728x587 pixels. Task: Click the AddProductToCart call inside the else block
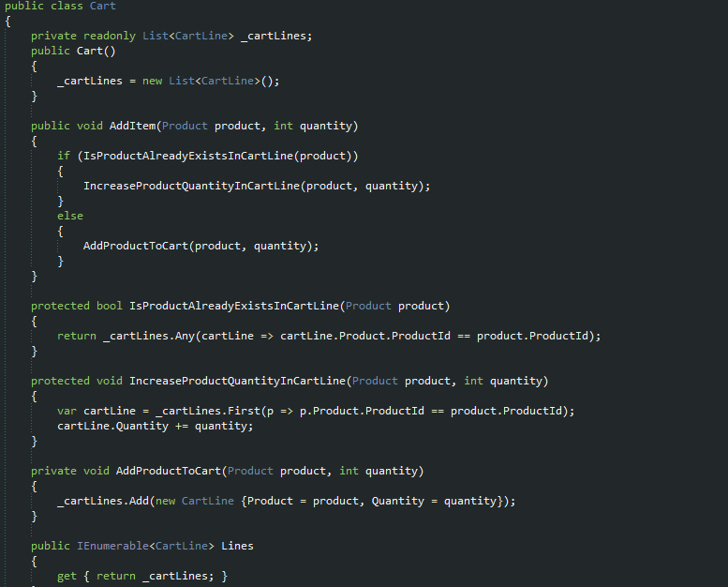pos(136,246)
